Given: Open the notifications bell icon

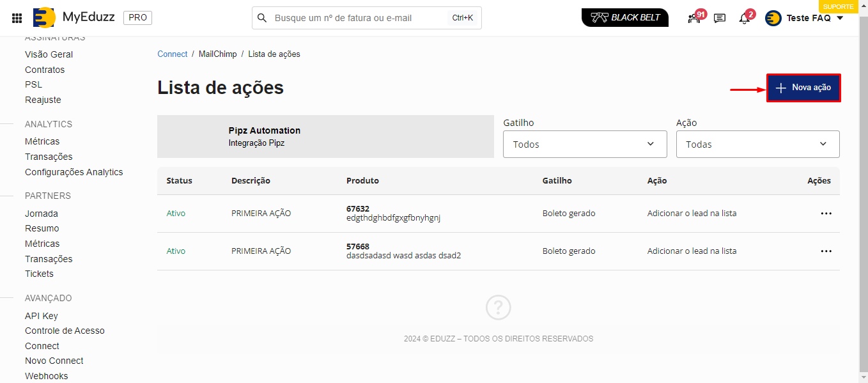Looking at the screenshot, I should click(744, 18).
